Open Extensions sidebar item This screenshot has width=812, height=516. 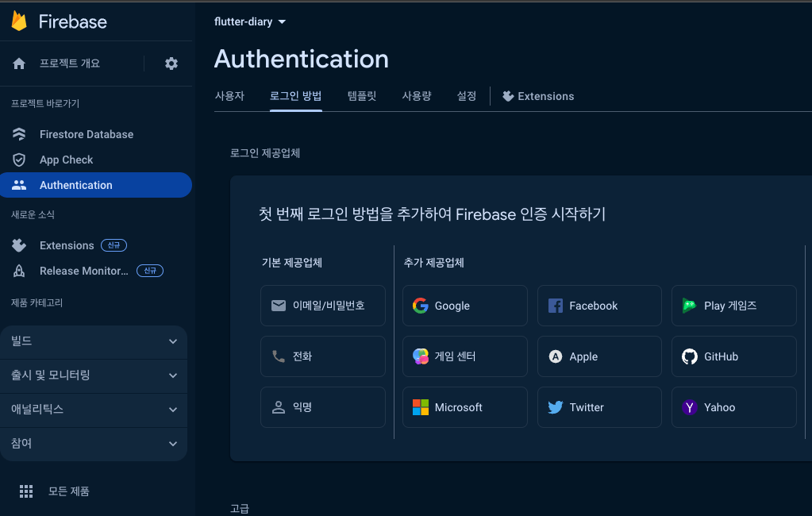tap(67, 245)
